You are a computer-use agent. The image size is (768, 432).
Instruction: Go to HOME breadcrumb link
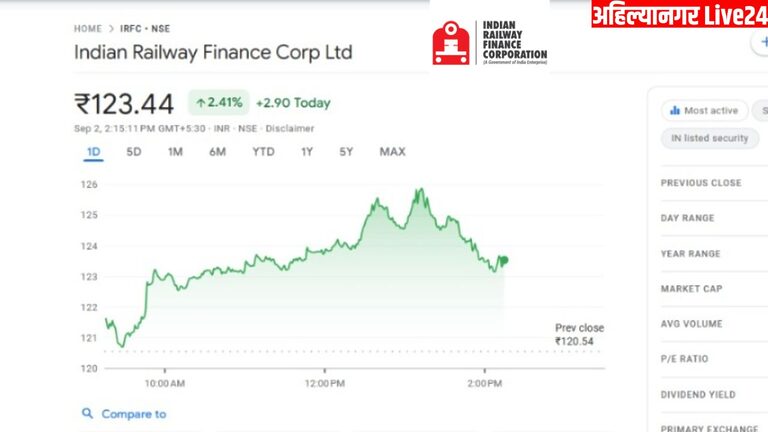87,29
